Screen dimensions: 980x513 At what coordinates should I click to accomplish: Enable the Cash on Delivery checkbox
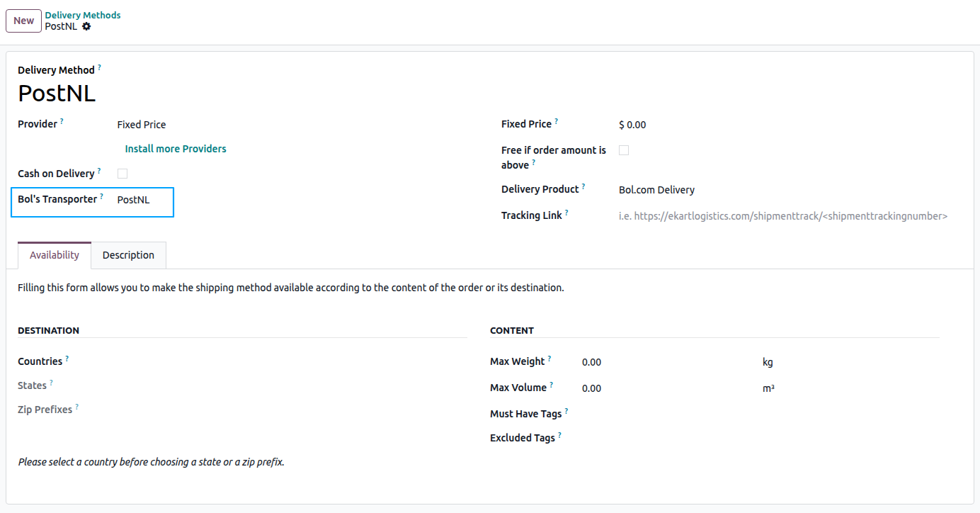[x=122, y=174]
